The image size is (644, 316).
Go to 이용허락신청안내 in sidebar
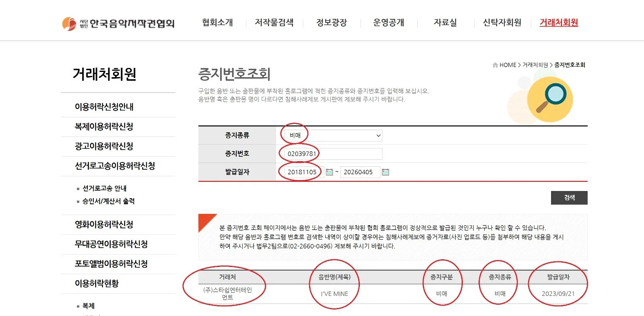tap(104, 107)
